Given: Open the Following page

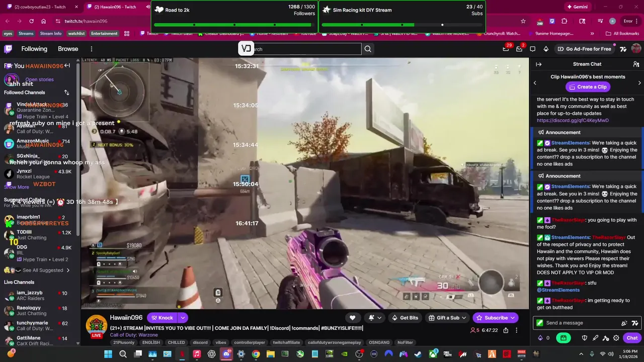Looking at the screenshot, I should coord(34,49).
